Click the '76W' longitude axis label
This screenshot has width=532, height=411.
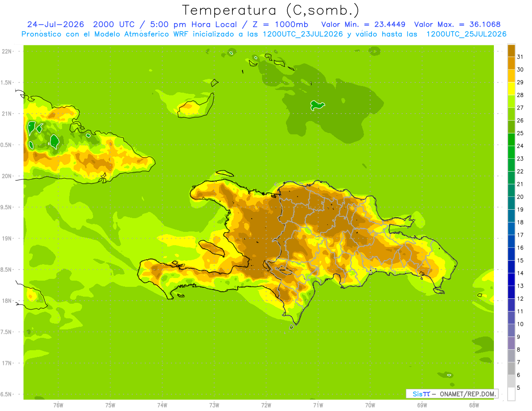tap(58, 405)
